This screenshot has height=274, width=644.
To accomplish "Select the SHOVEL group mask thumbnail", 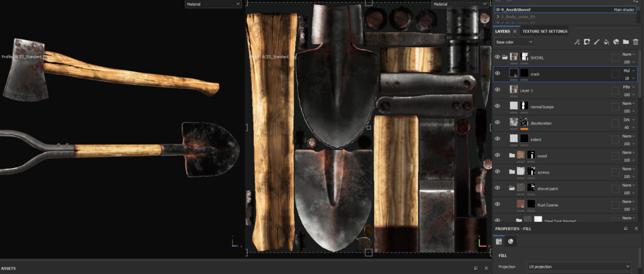I will coord(525,57).
